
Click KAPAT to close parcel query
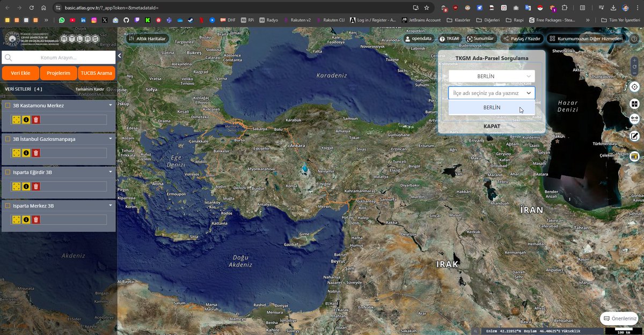[492, 126]
